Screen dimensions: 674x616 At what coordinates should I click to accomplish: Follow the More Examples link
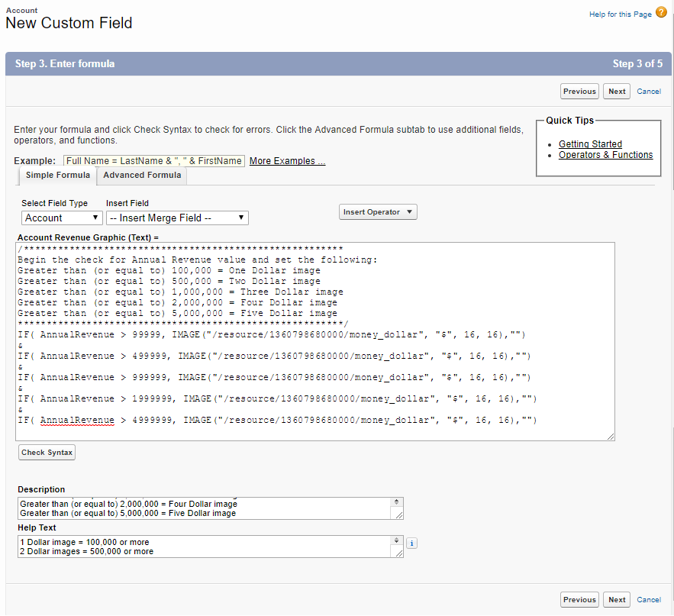pos(287,161)
